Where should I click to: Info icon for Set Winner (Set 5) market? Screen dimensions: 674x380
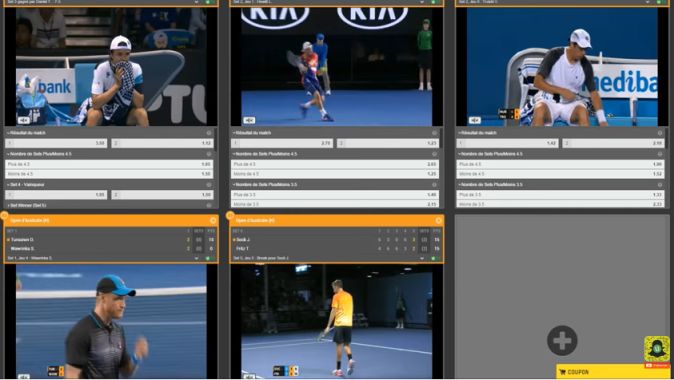point(209,205)
